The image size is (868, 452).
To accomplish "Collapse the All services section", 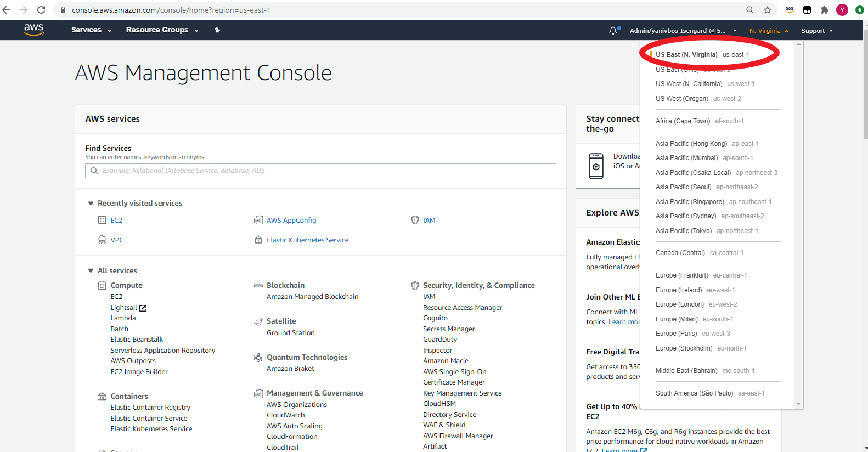I will pyautogui.click(x=91, y=271).
